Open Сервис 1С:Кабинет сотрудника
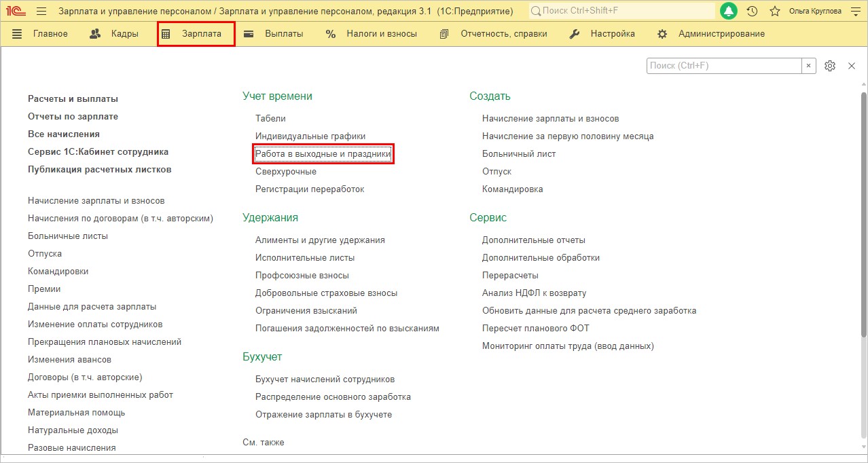 [98, 151]
